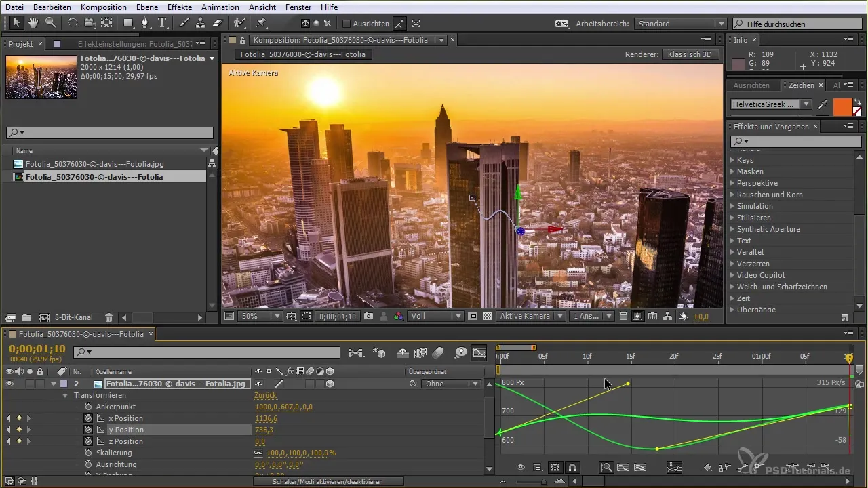This screenshot has width=868, height=488.
Task: Open the Animation menu
Action: [220, 7]
